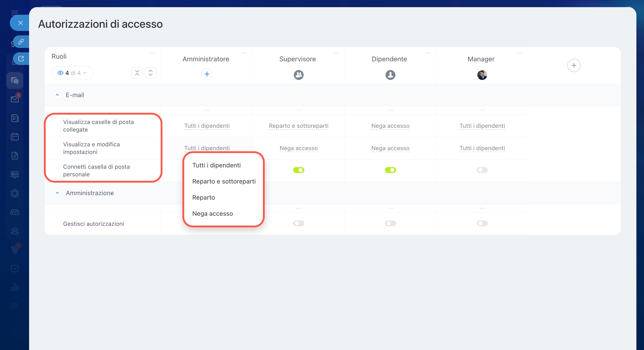Click the Supervisore group users icon
The width and height of the screenshot is (644, 350).
pos(299,75)
